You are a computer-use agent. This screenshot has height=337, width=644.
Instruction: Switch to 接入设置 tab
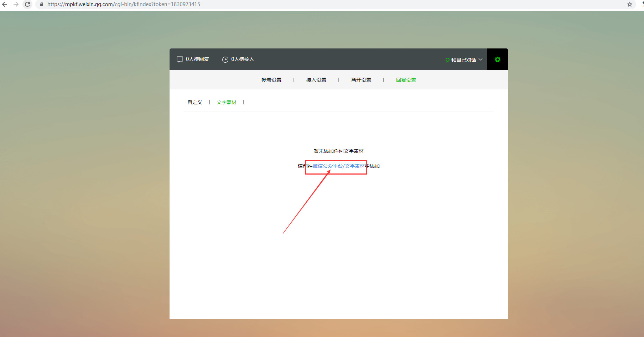click(x=316, y=80)
